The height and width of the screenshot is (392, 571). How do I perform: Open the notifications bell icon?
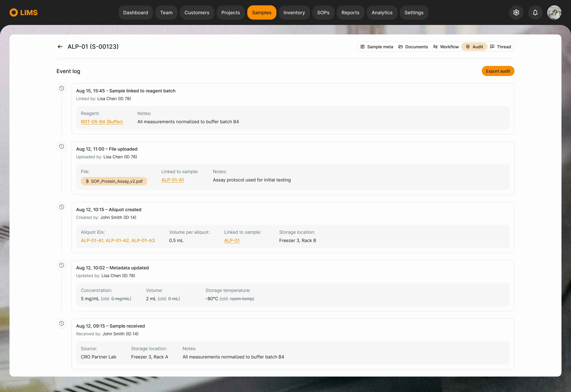(535, 12)
